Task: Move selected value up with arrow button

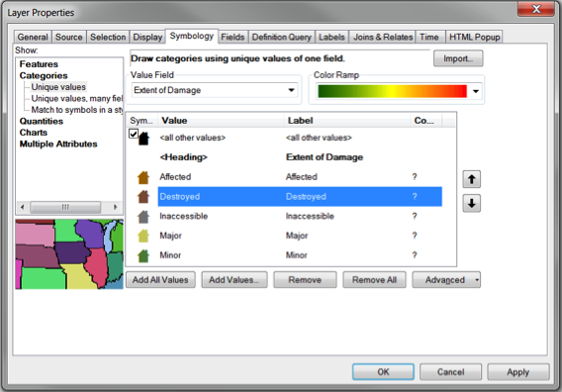Action: (x=471, y=179)
